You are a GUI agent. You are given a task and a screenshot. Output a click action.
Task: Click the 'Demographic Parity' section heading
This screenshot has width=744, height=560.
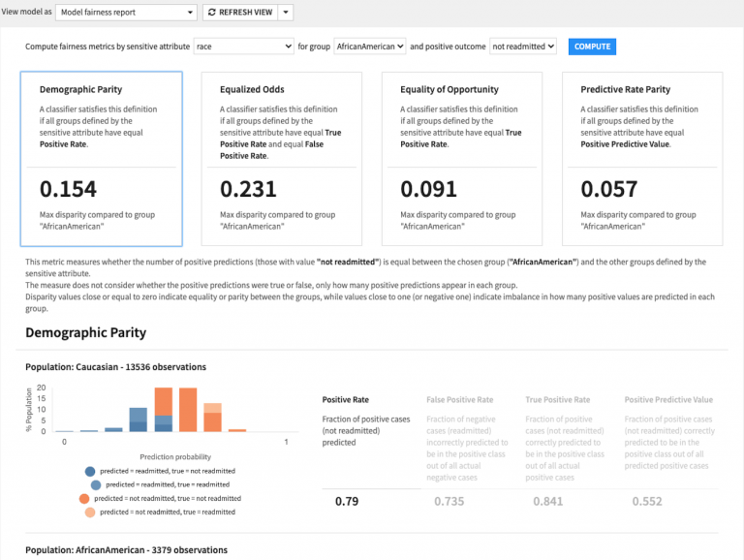coord(86,332)
